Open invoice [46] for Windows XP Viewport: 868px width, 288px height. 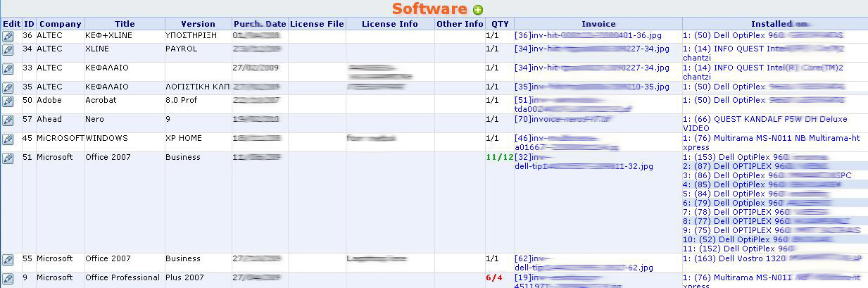coord(567,142)
